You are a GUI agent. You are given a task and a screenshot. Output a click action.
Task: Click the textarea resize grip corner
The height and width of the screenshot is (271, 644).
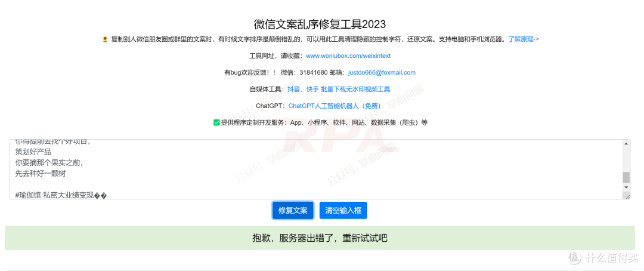tap(627, 196)
